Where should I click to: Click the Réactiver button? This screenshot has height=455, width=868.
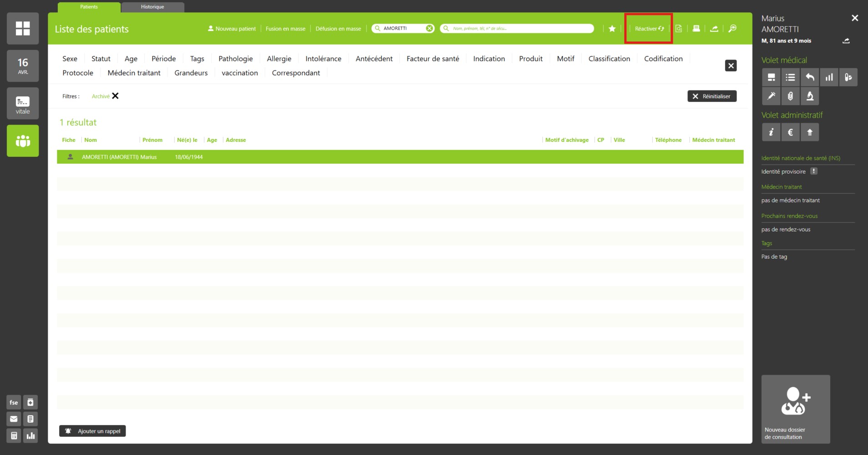649,29
